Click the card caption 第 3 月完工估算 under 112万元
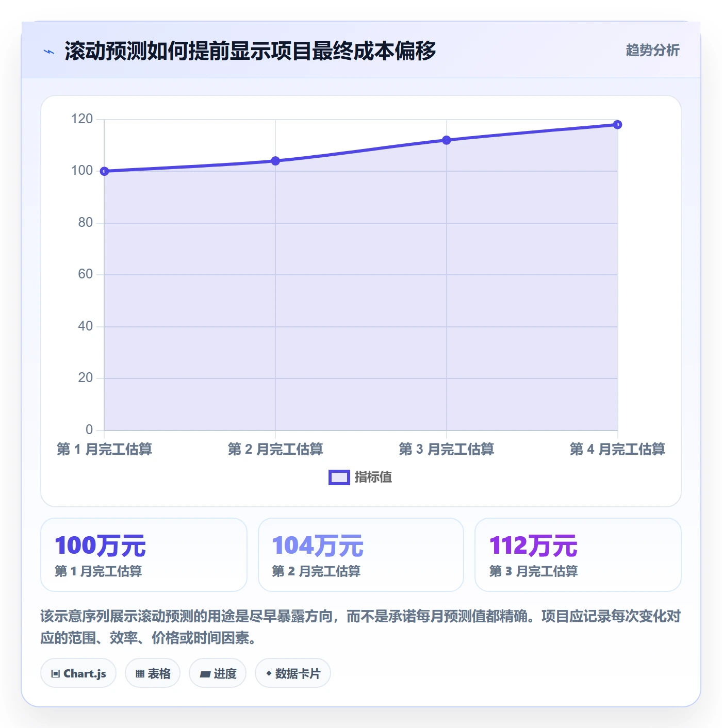The width and height of the screenshot is (722, 728). coord(534,571)
